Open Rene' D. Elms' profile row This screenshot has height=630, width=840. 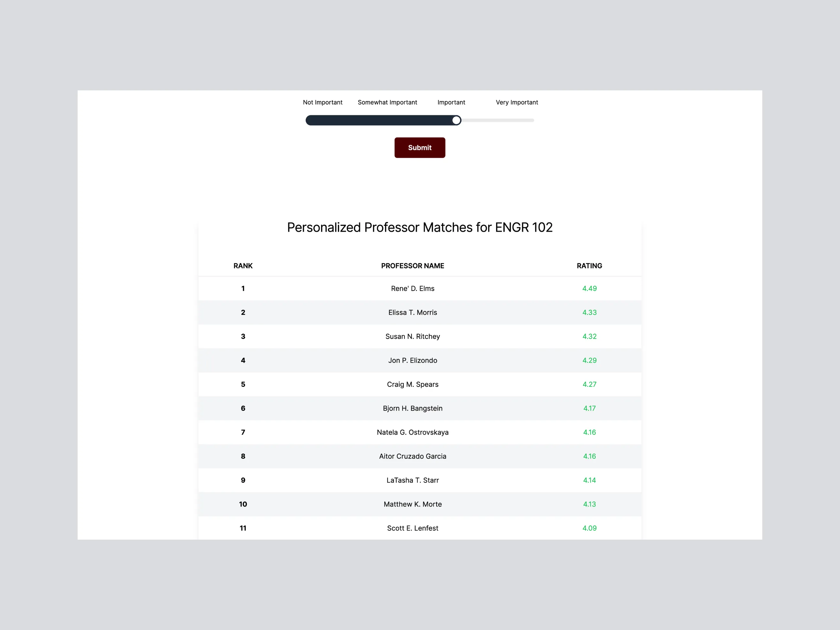tap(412, 288)
